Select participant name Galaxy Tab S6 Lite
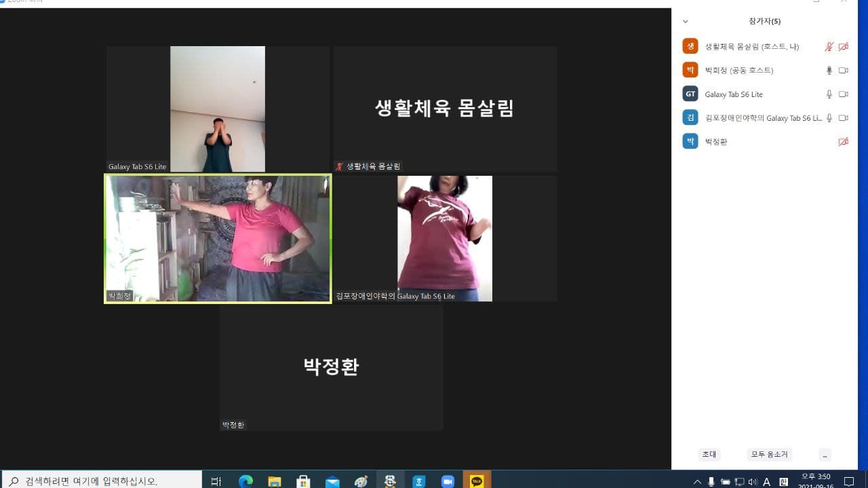This screenshot has height=488, width=868. pos(734,94)
